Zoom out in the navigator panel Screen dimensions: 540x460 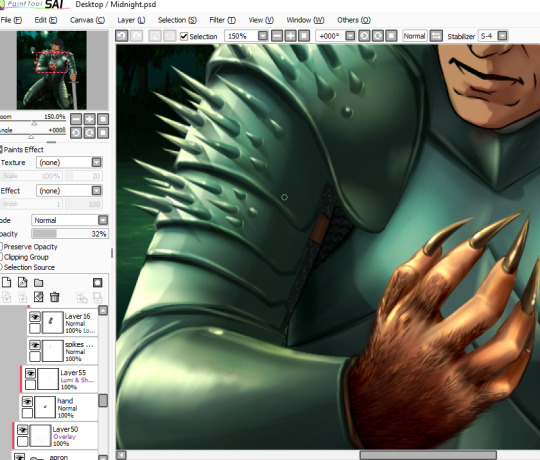[x=76, y=119]
